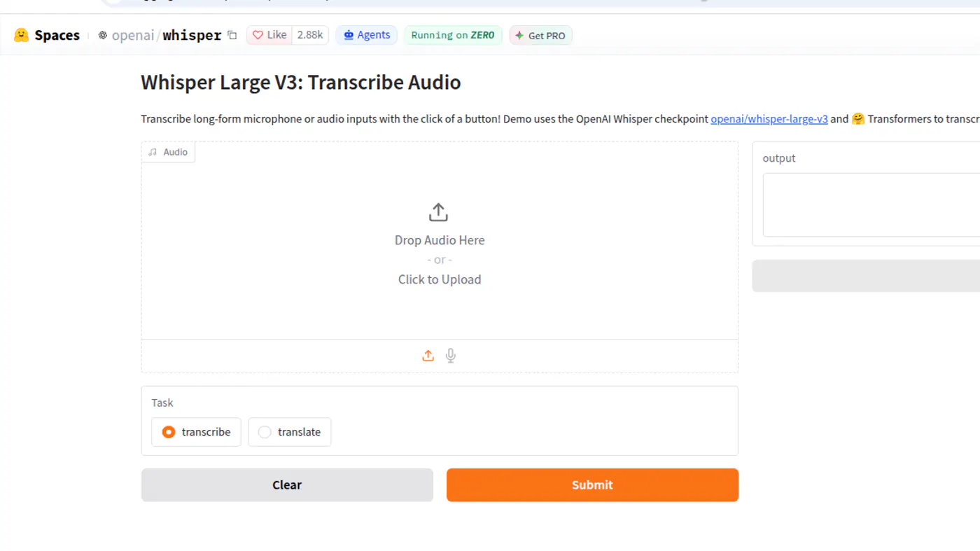This screenshot has width=980, height=551.
Task: Select the orange upload file source icon
Action: (x=428, y=356)
